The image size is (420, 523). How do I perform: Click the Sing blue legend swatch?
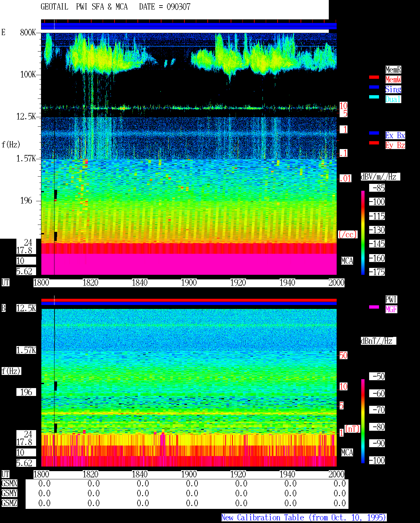coord(374,87)
